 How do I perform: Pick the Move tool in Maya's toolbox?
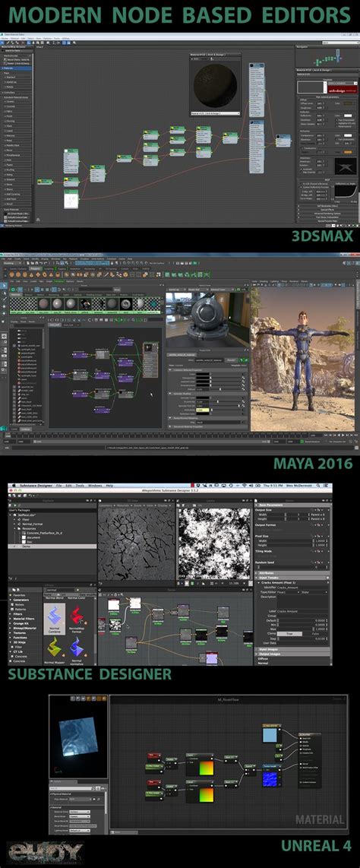(x=4, y=306)
